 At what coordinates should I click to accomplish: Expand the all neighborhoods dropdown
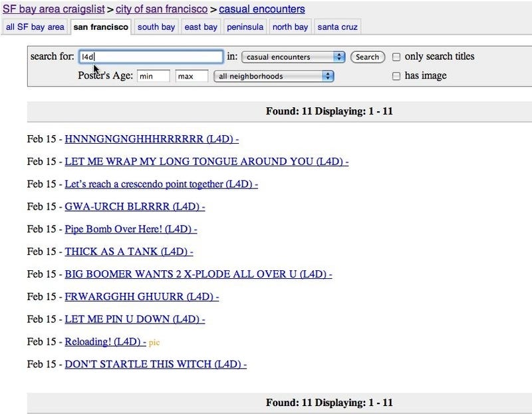click(274, 76)
